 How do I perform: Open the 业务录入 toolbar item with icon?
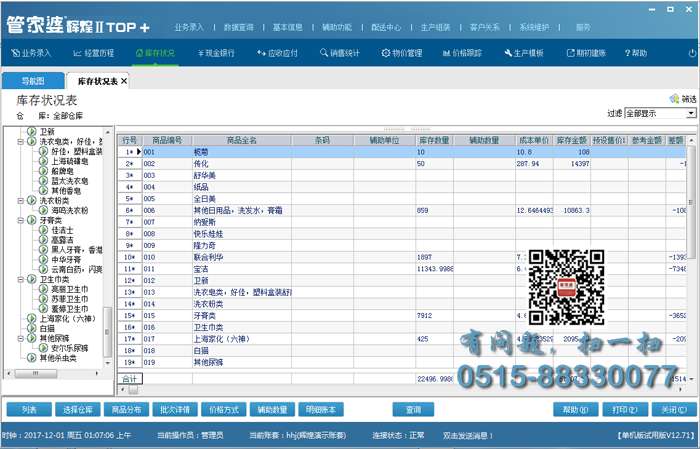click(31, 53)
